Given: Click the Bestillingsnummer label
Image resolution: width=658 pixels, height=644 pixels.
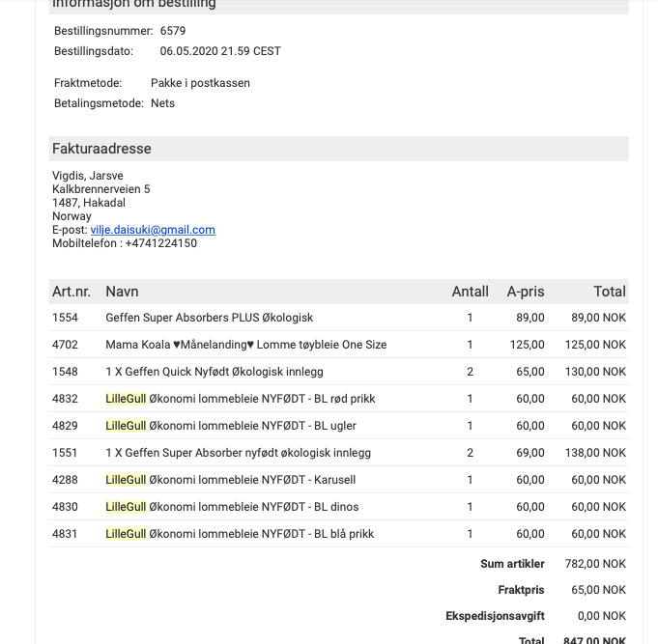Looking at the screenshot, I should point(103,31).
